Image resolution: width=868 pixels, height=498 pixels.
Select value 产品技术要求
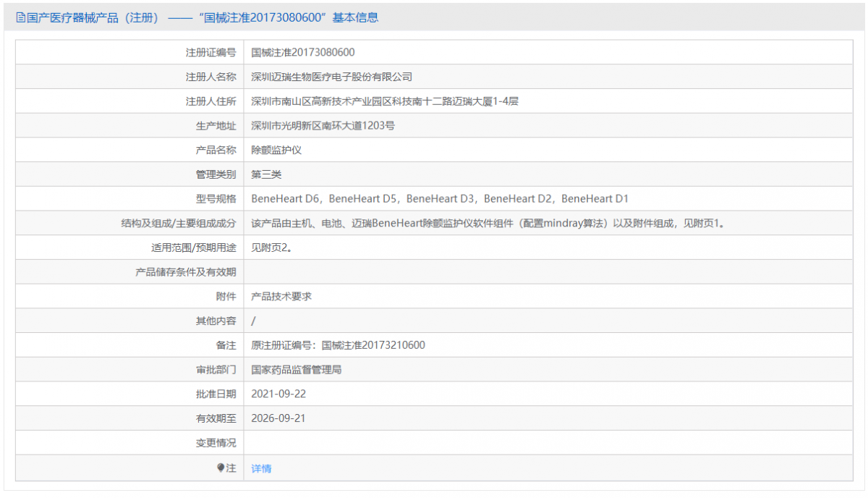coord(281,297)
